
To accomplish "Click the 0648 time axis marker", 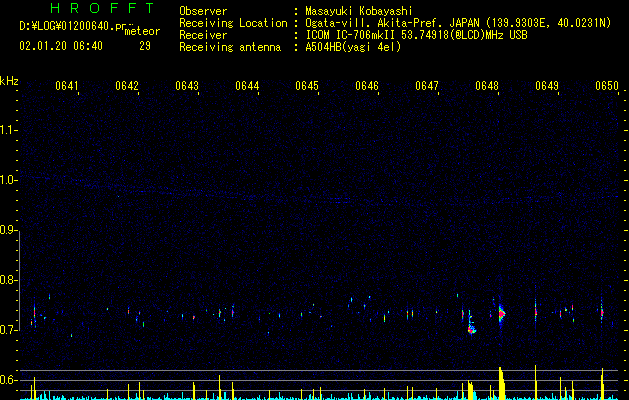I will 487,86.
